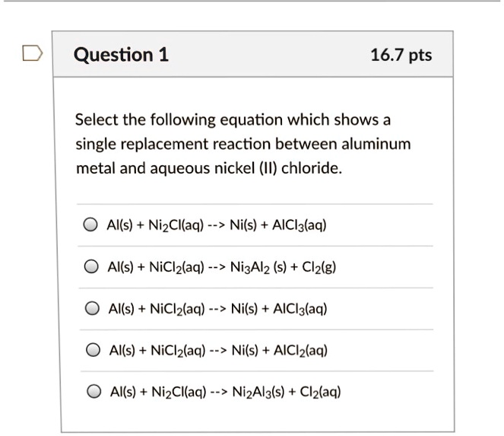This screenshot has width=504, height=436.
Task: Click the phrase 'nickel (II) chloride.'
Action: coord(275,167)
